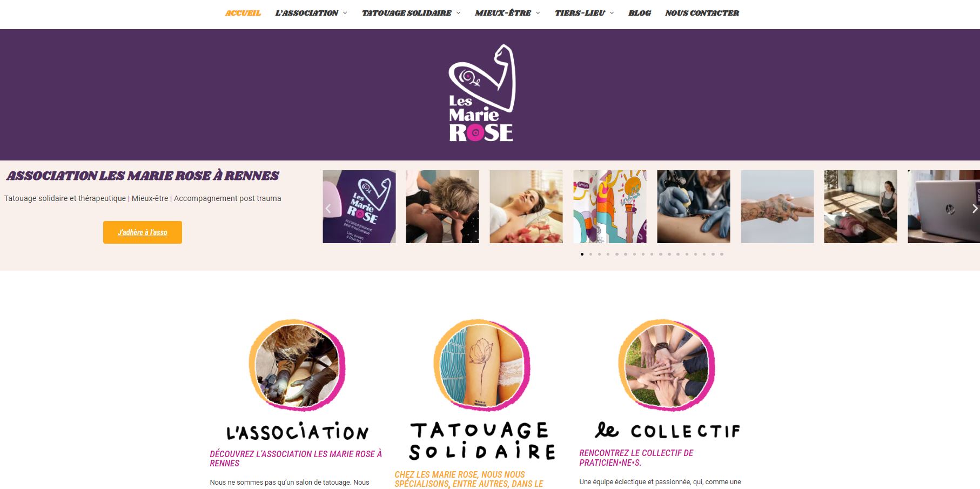Expand the Tatouage Solidaire menu dropdown
The image size is (980, 489).
click(x=411, y=13)
